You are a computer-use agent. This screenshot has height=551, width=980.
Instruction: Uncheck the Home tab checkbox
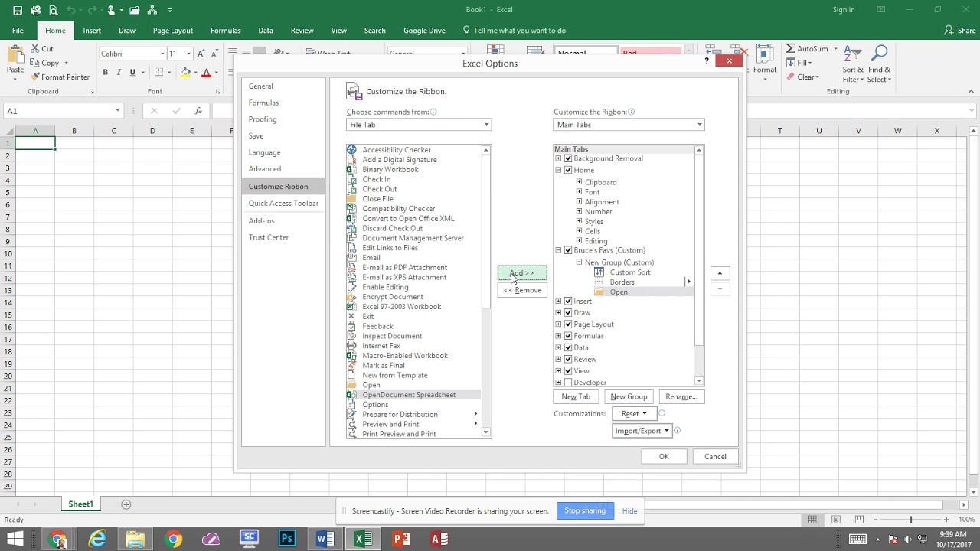click(x=568, y=170)
